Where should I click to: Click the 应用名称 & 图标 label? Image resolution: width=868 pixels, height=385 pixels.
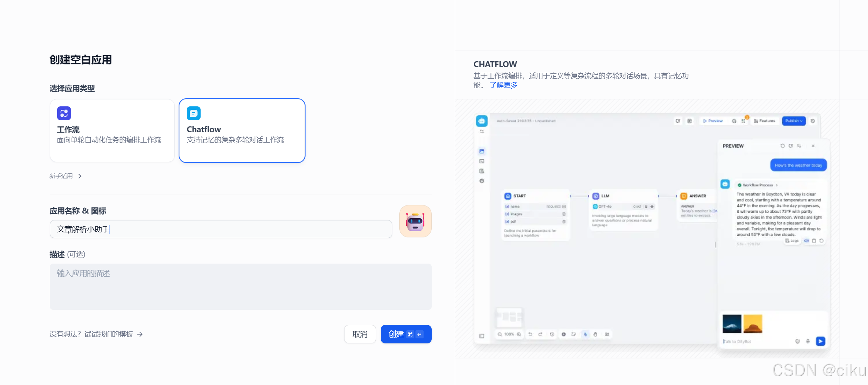78,211
